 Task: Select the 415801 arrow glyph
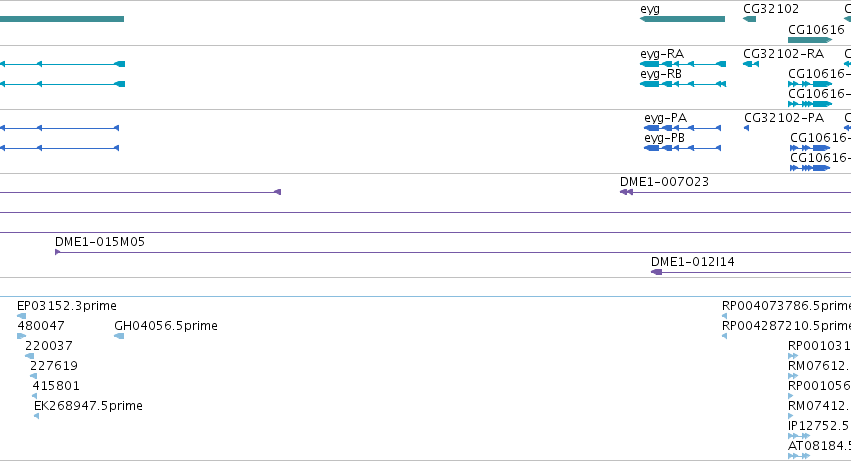(35, 396)
